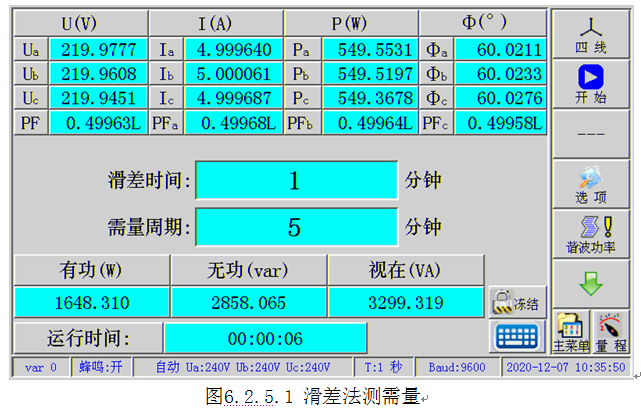641x409 pixels.
Task: Select the 无功(var) value 2858.065
Action: [x=249, y=303]
